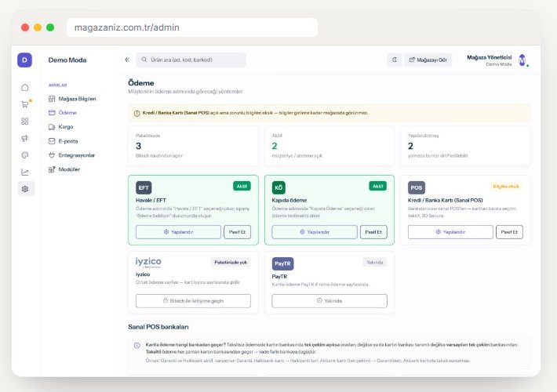This screenshot has height=392, width=557.
Task: Click the browser address bar magazaniz.com.tr/admin
Action: pyautogui.click(x=192, y=27)
